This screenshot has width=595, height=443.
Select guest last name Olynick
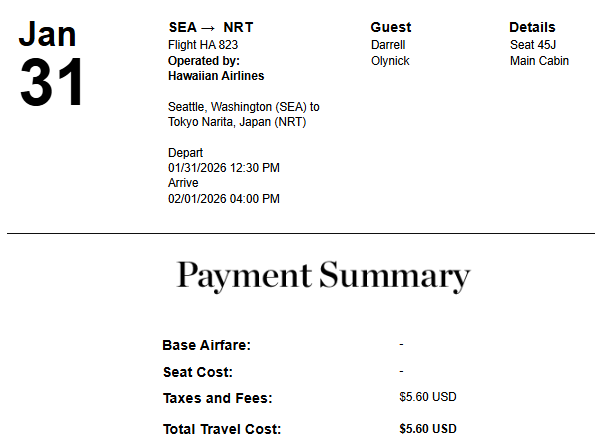click(x=390, y=61)
